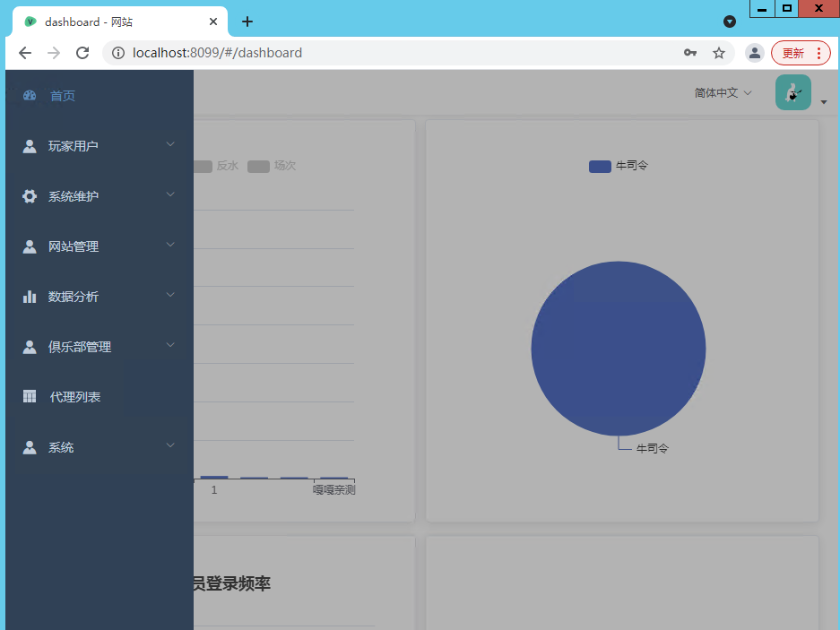This screenshot has height=630, width=840.
Task: Click the blue 牛司令 pie slice
Action: tap(618, 349)
